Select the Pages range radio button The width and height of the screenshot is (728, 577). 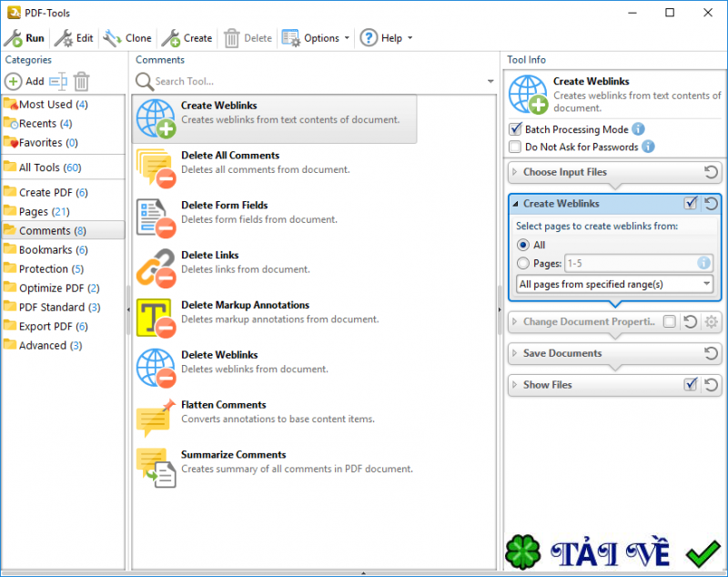(523, 263)
